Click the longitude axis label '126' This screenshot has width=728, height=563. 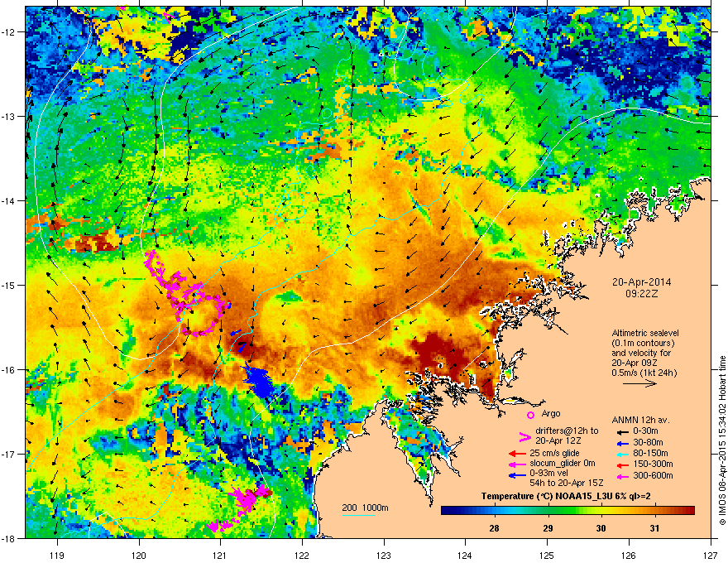tap(629, 555)
